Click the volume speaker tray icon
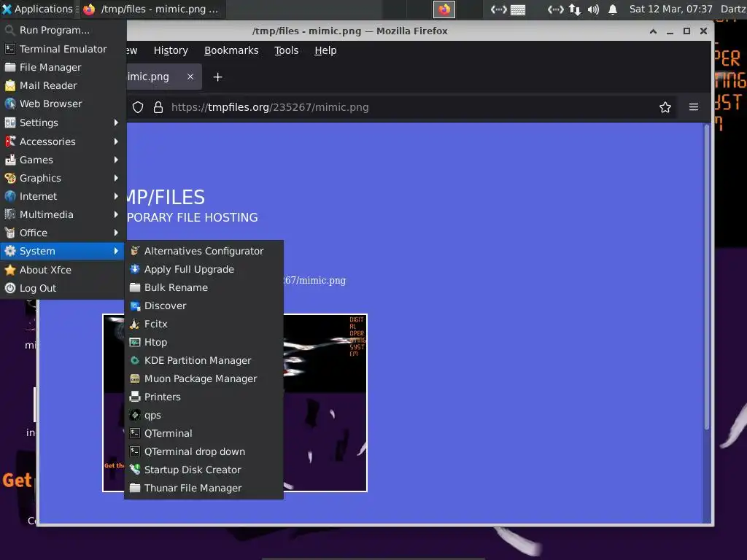 tap(593, 9)
